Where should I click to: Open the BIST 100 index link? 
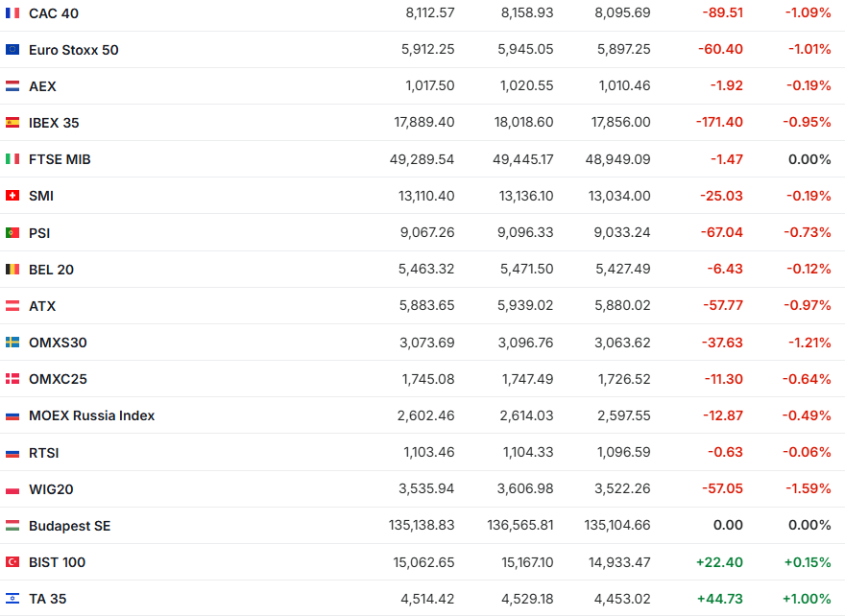[x=57, y=562]
